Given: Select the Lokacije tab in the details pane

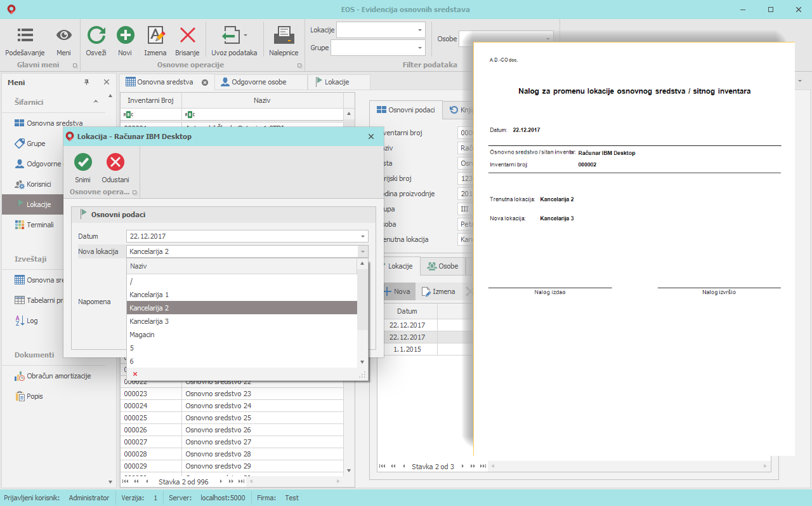Looking at the screenshot, I should click(398, 266).
